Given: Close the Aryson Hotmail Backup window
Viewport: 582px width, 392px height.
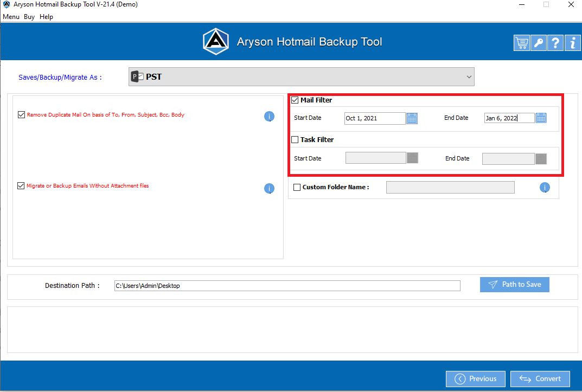Looking at the screenshot, I should [571, 5].
